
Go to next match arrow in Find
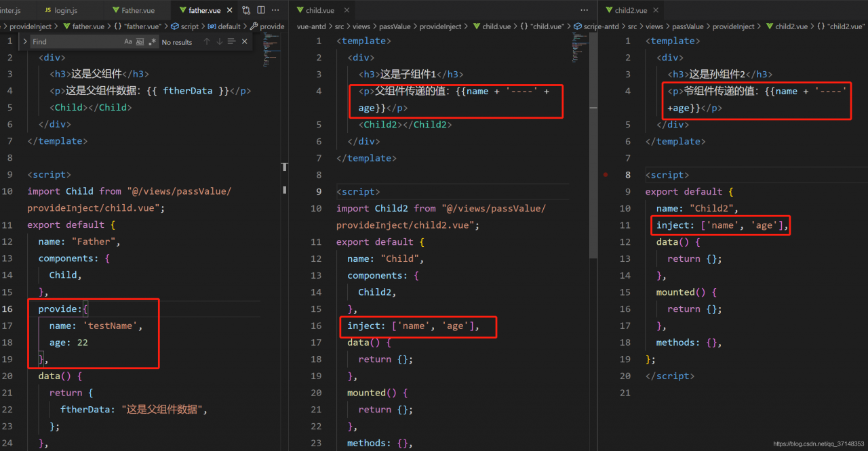pyautogui.click(x=219, y=42)
